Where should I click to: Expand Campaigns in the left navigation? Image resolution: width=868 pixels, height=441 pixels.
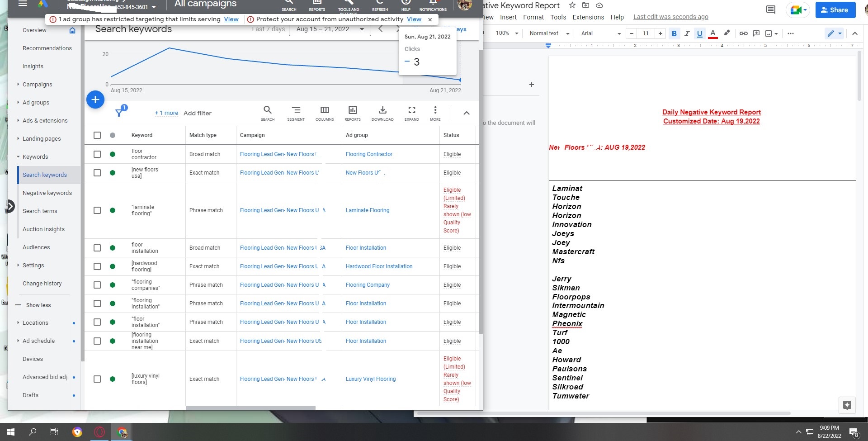point(18,84)
